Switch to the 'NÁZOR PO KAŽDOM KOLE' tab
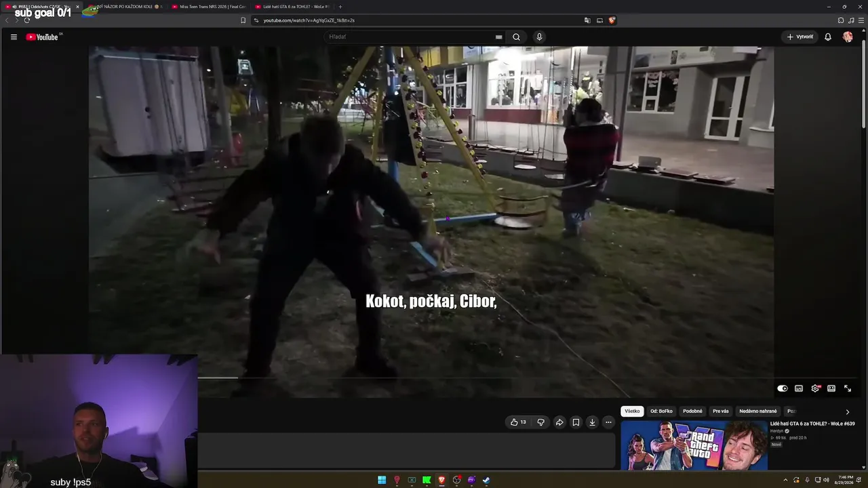The image size is (868, 488). pyautogui.click(x=125, y=7)
